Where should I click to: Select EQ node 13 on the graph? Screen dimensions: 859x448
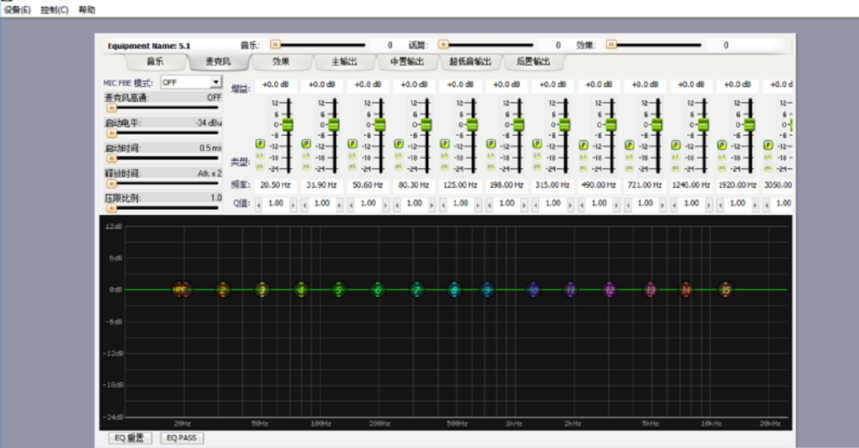pos(650,290)
